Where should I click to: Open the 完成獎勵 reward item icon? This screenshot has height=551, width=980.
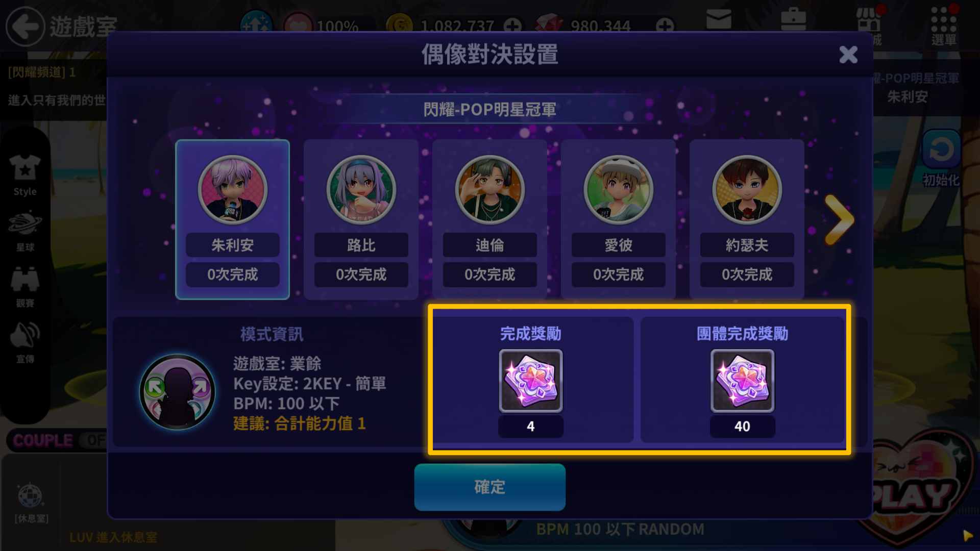(530, 381)
